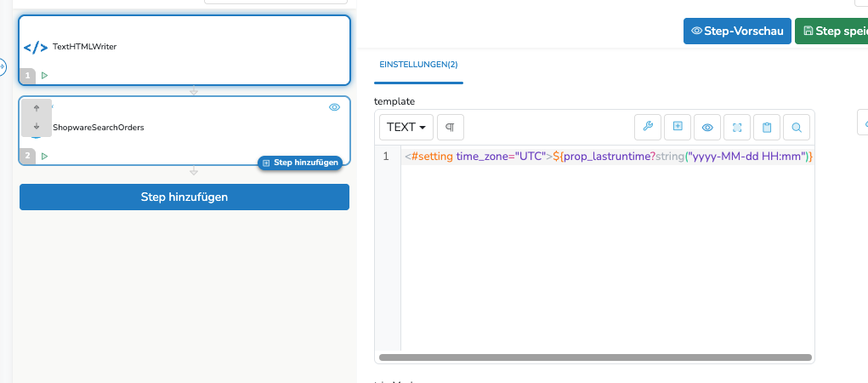Click the large Step hinzufügen button
The height and width of the screenshot is (383, 868).
coord(184,197)
